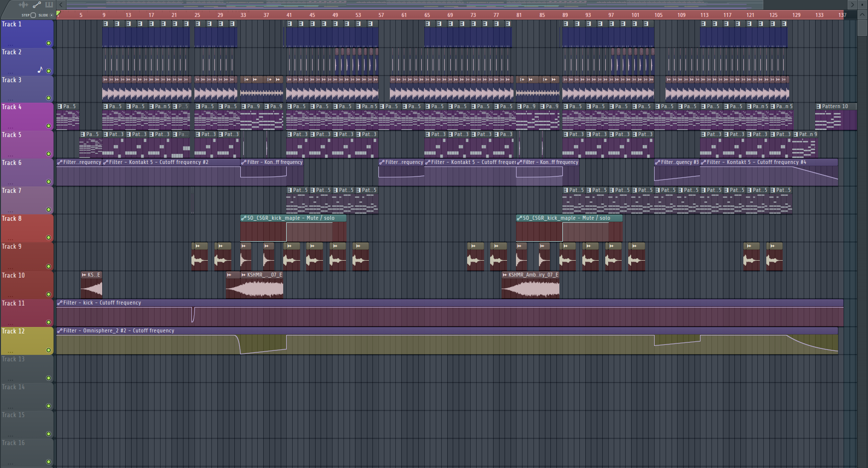Mute Track 6 using its green light
Image resolution: width=868 pixels, height=468 pixels.
pyautogui.click(x=48, y=181)
